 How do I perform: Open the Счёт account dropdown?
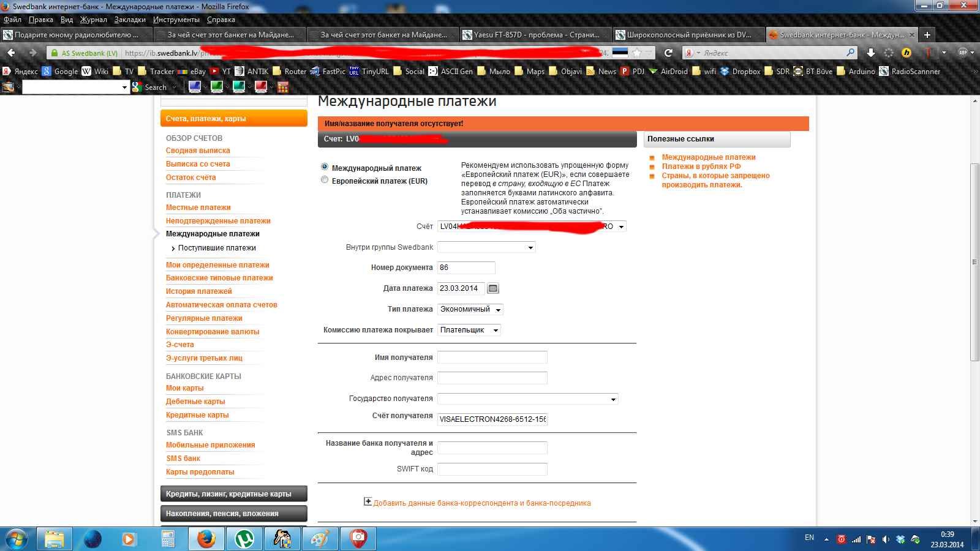click(532, 227)
